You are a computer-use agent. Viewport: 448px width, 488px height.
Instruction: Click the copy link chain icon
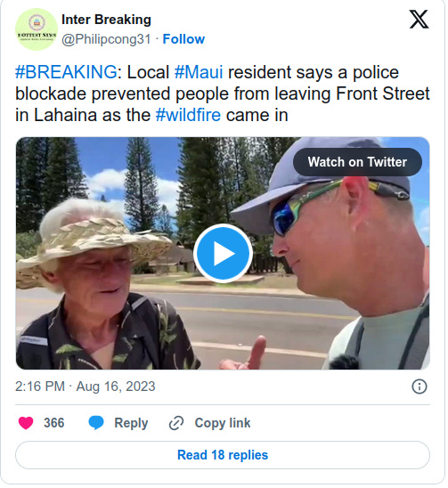coord(176,423)
